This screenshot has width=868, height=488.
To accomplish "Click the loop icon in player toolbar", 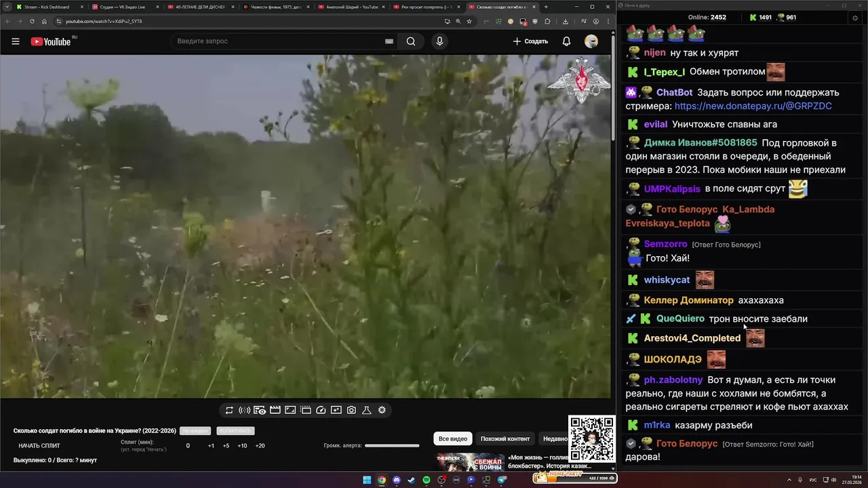I will click(229, 410).
